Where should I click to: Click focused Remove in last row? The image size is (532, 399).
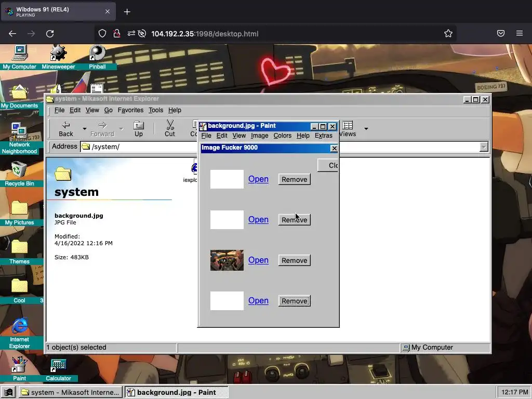click(294, 301)
